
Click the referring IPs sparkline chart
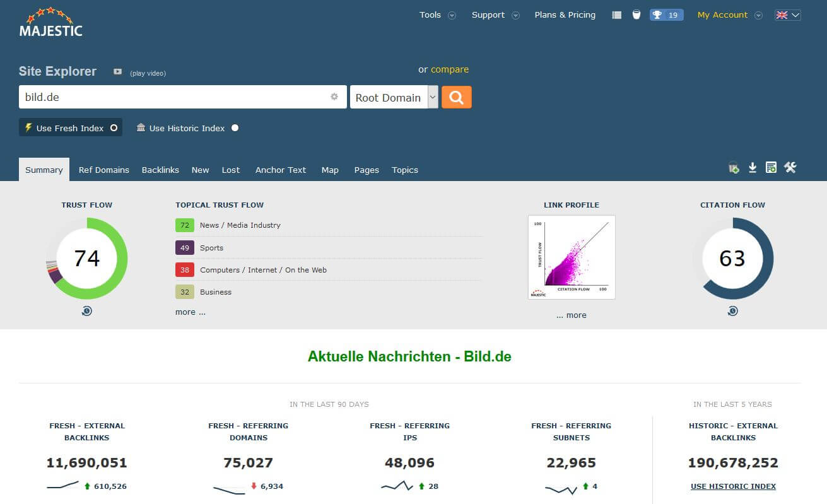coord(397,486)
